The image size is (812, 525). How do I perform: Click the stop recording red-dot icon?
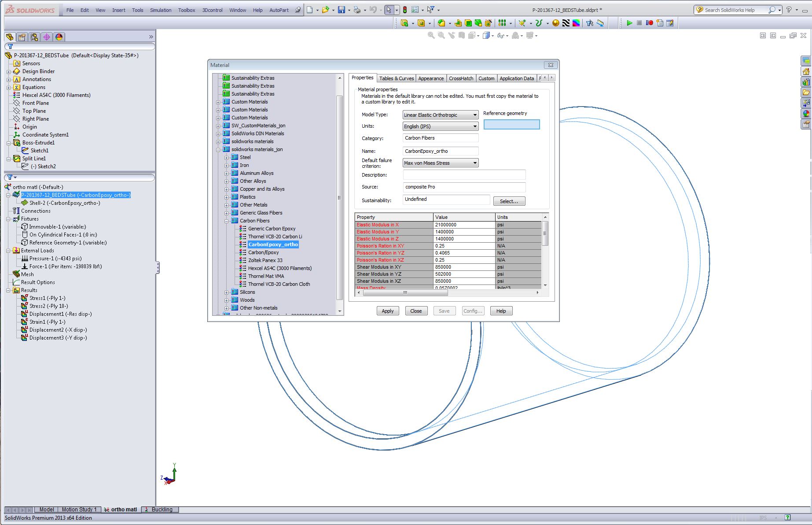click(x=650, y=23)
